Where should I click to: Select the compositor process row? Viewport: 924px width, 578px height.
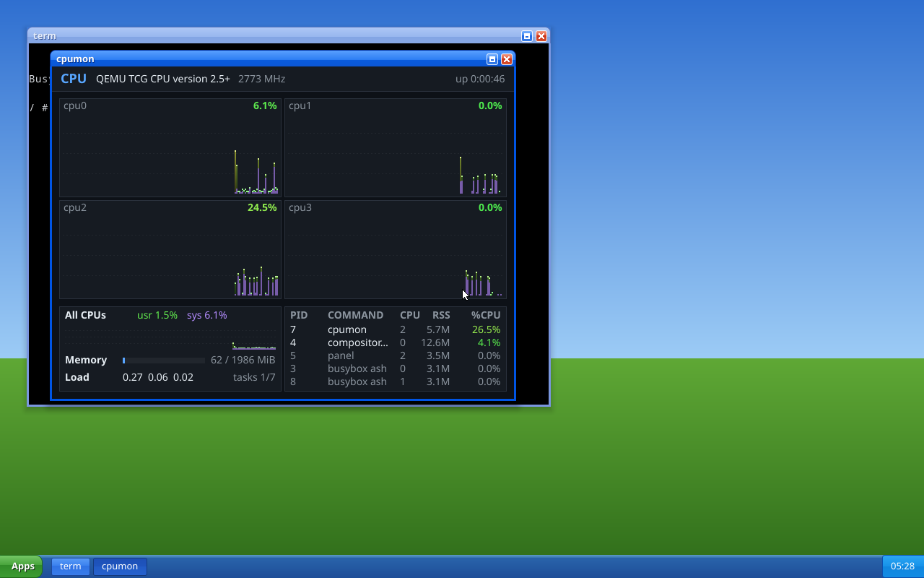click(396, 342)
